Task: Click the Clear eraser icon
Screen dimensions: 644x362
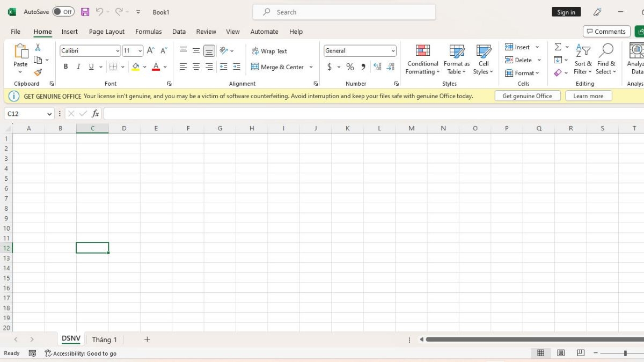Action: point(558,72)
